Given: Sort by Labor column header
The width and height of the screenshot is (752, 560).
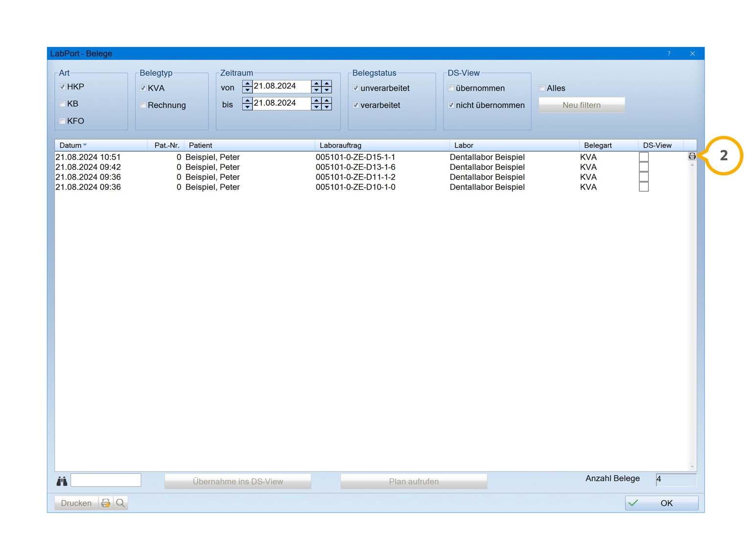Looking at the screenshot, I should [x=515, y=145].
